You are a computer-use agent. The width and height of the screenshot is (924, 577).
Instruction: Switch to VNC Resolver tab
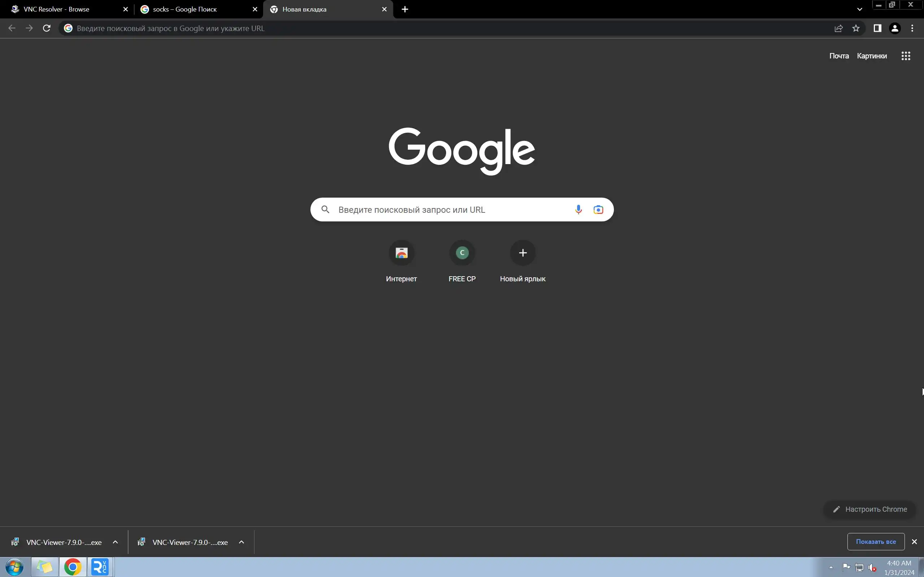click(x=65, y=9)
